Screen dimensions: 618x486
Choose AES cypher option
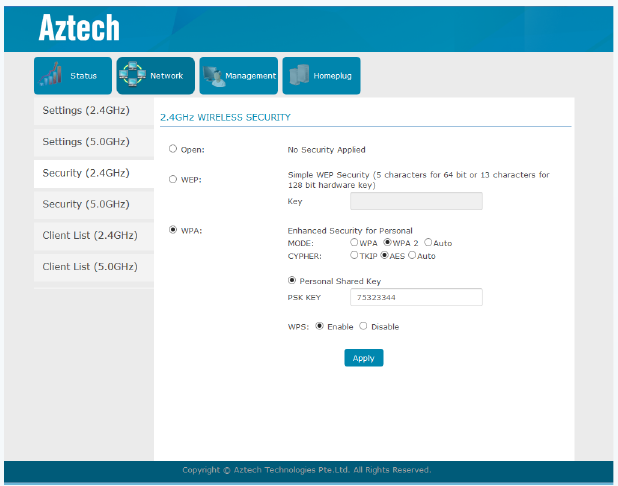tap(384, 255)
